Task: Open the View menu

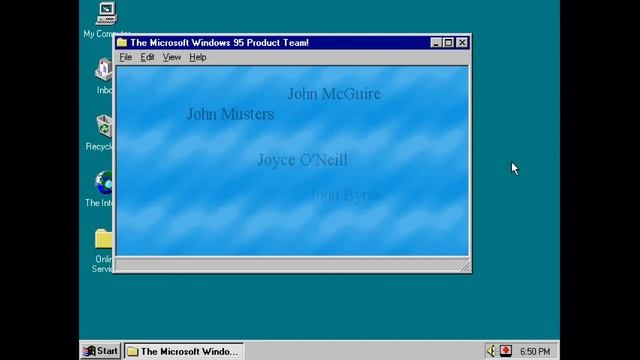Action: click(x=171, y=58)
